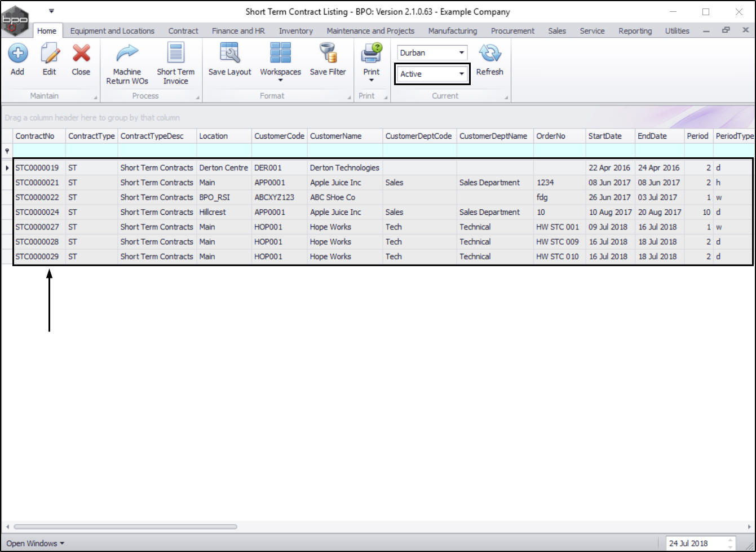756x552 pixels.
Task: Click the Print icon
Action: [x=372, y=54]
